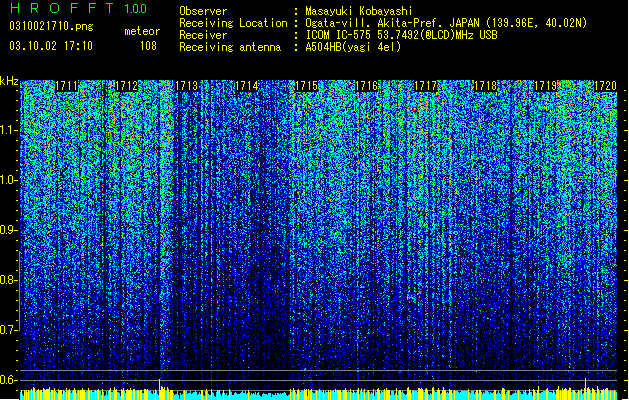Click the 0.6 kHz axis label
The height and width of the screenshot is (400, 629).
(x=9, y=380)
